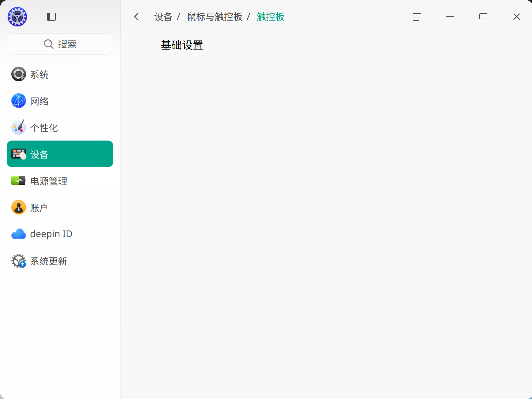Click the 系统 gear icon
The height and width of the screenshot is (399, 532).
(x=19, y=74)
